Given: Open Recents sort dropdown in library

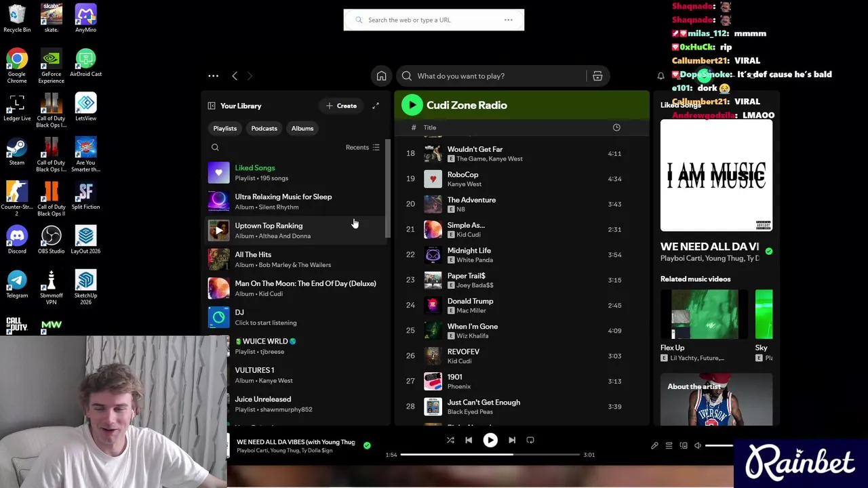Looking at the screenshot, I should click(x=363, y=147).
